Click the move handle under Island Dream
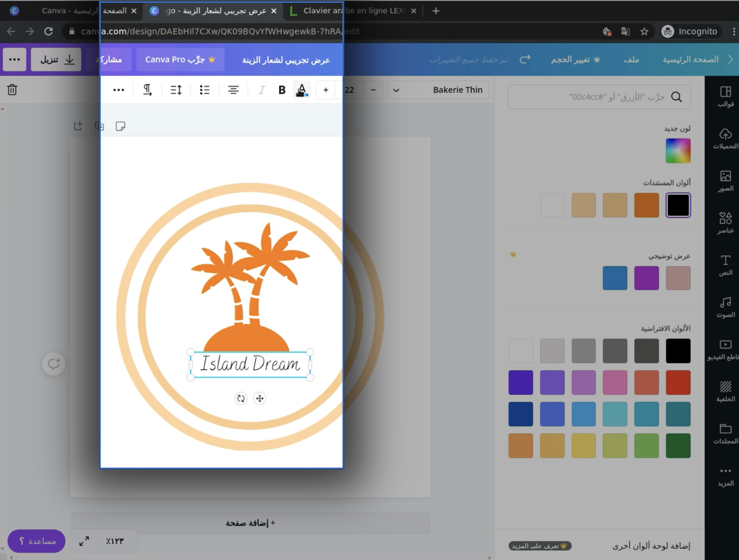Image resolution: width=739 pixels, height=560 pixels. [x=260, y=399]
